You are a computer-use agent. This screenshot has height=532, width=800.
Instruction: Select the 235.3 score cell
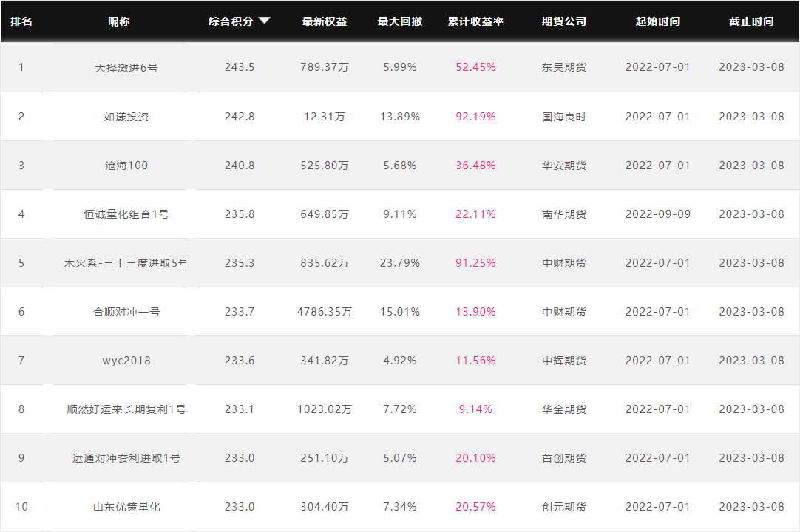240,263
